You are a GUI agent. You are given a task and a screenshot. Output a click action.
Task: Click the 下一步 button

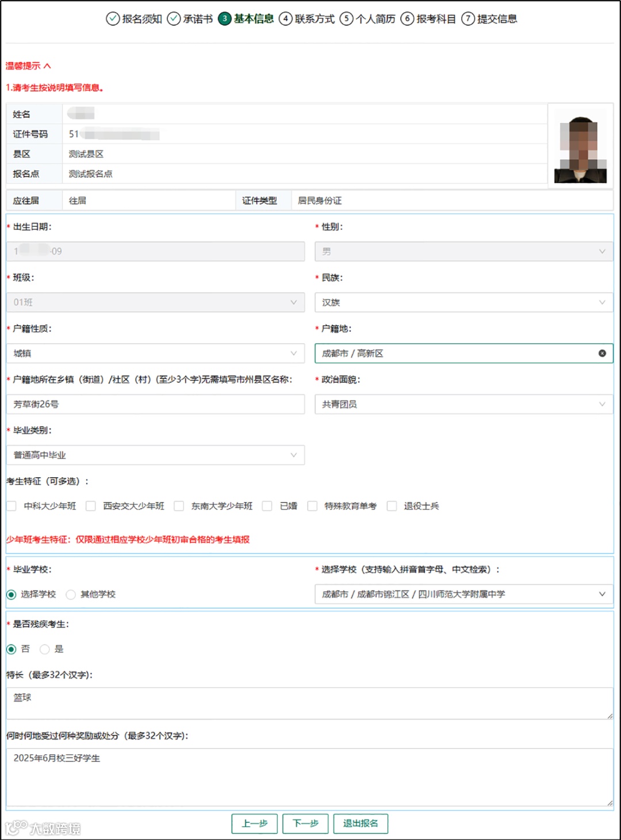click(x=305, y=823)
